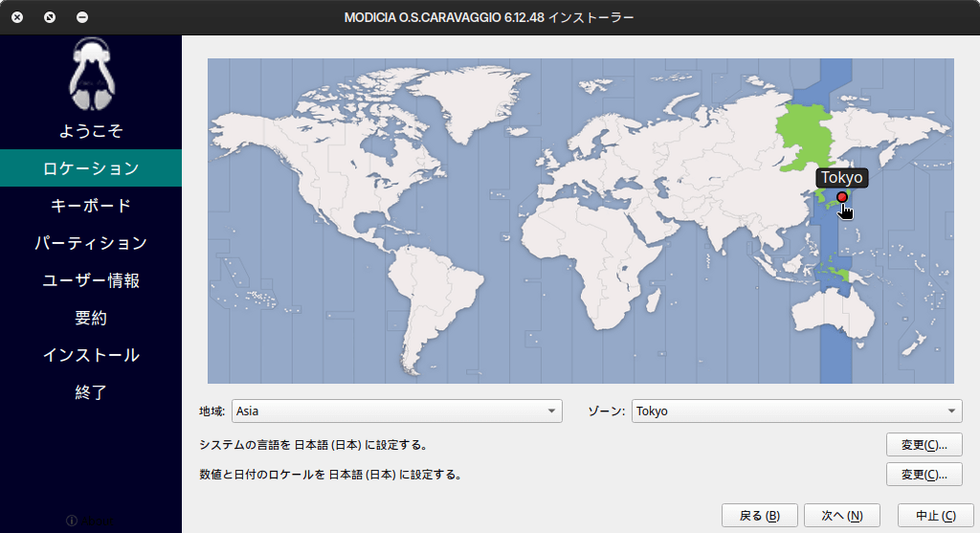Click the red Tokyo location marker
The image size is (980, 533).
(842, 197)
